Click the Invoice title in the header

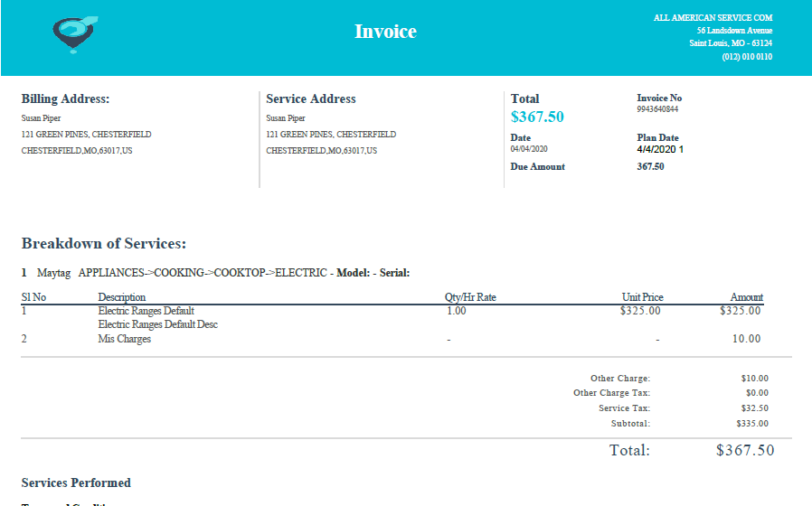point(385,32)
